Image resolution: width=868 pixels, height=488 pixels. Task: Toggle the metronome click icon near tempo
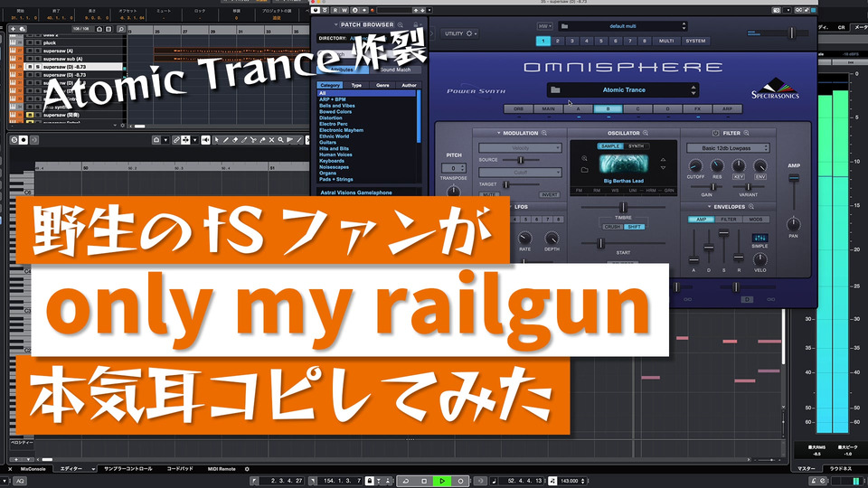[552, 481]
